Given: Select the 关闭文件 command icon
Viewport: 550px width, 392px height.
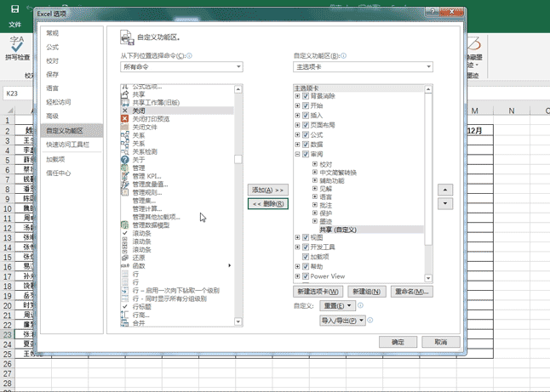Looking at the screenshot, I should (x=124, y=128).
